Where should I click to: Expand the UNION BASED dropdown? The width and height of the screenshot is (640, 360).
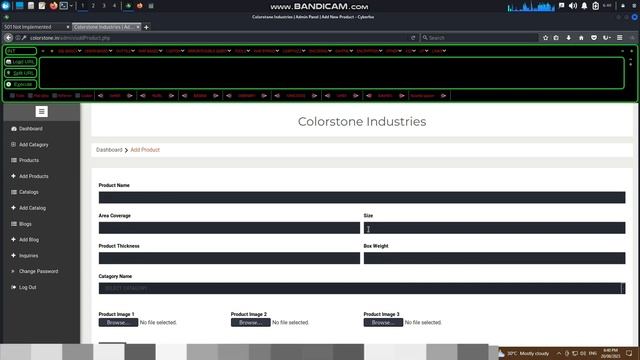(x=98, y=51)
